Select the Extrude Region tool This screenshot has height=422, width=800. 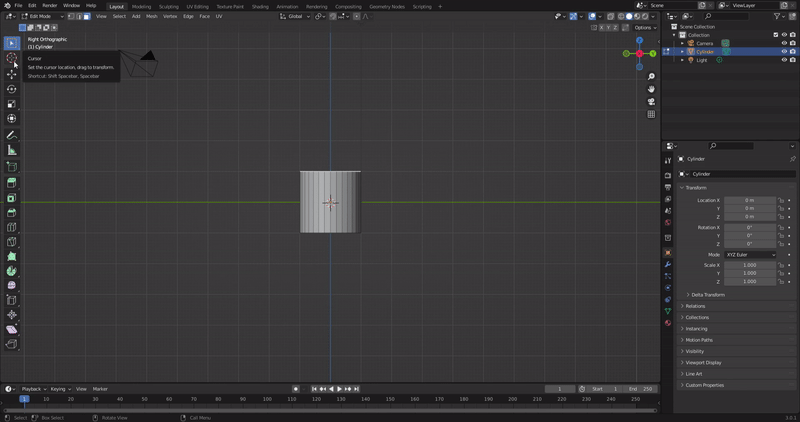[x=11, y=182]
